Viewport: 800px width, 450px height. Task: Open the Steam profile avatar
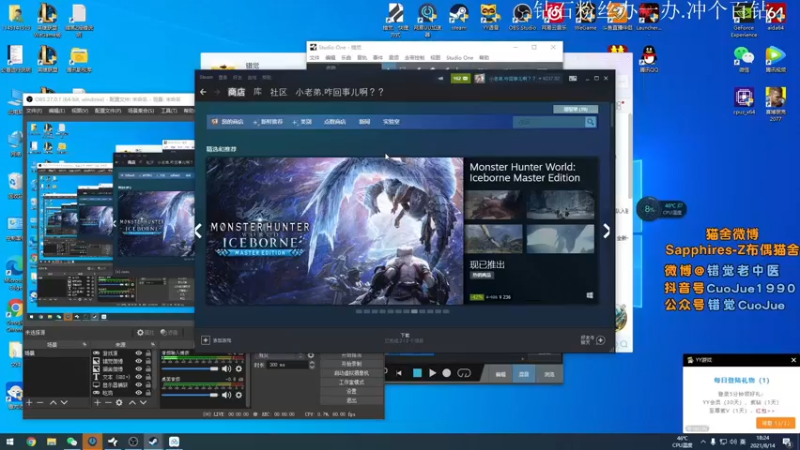pos(479,79)
